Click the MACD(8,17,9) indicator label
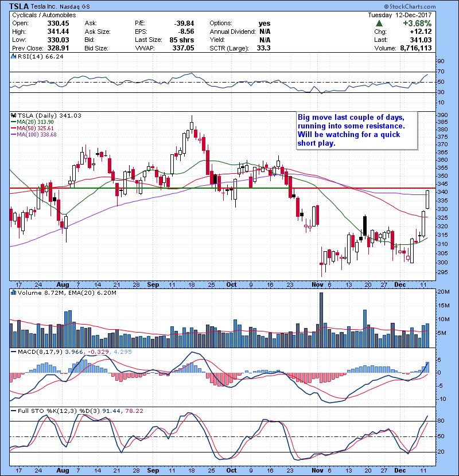459x476 pixels. pos(41,352)
